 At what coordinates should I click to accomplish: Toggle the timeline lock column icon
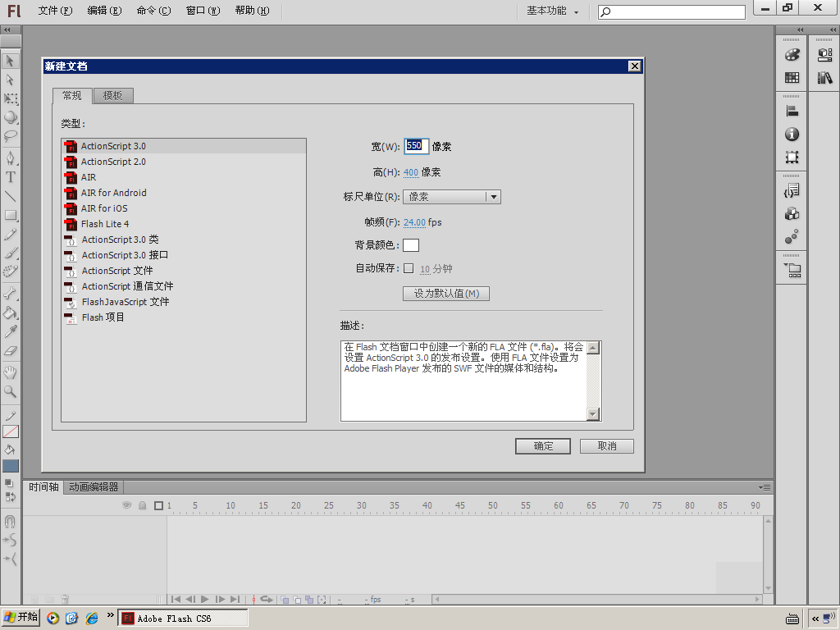point(143,505)
